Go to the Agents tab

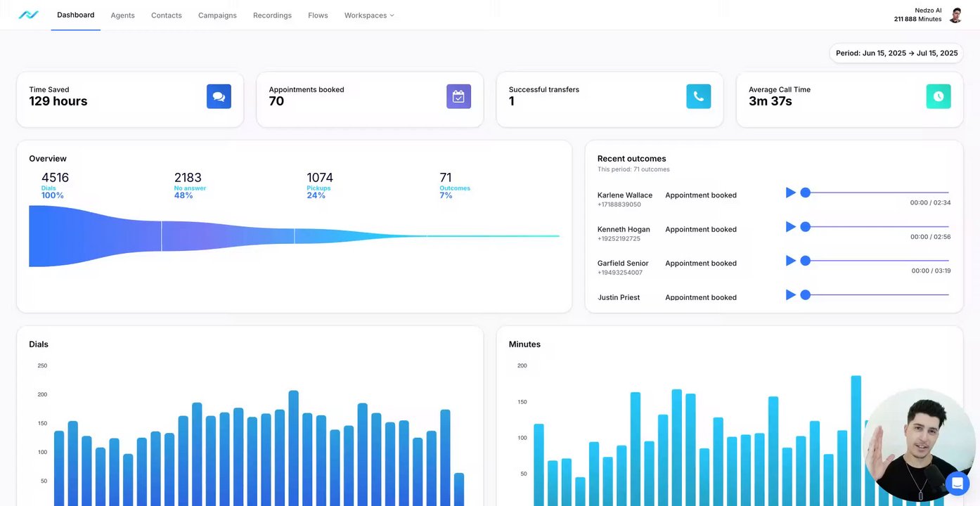(122, 15)
